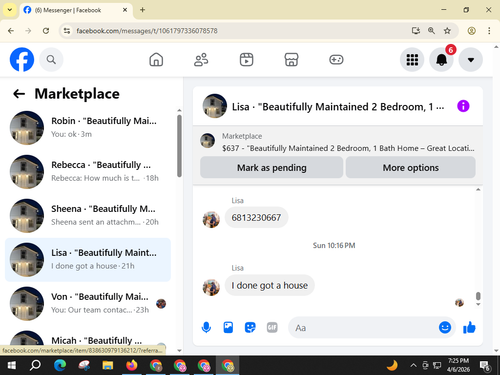Attach a photo with the image icon
Image resolution: width=500 pixels, height=375 pixels.
(x=228, y=328)
